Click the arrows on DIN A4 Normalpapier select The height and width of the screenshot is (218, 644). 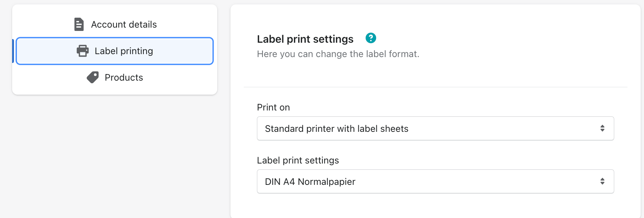(x=602, y=181)
